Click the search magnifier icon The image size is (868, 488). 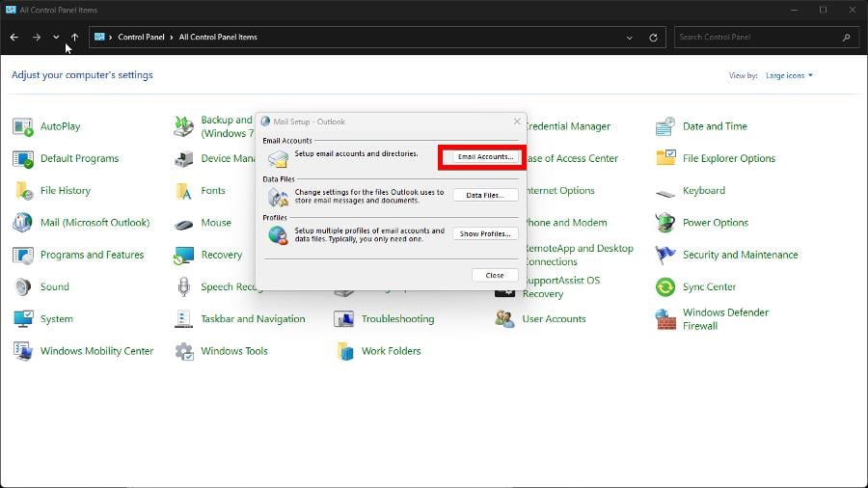pos(847,38)
